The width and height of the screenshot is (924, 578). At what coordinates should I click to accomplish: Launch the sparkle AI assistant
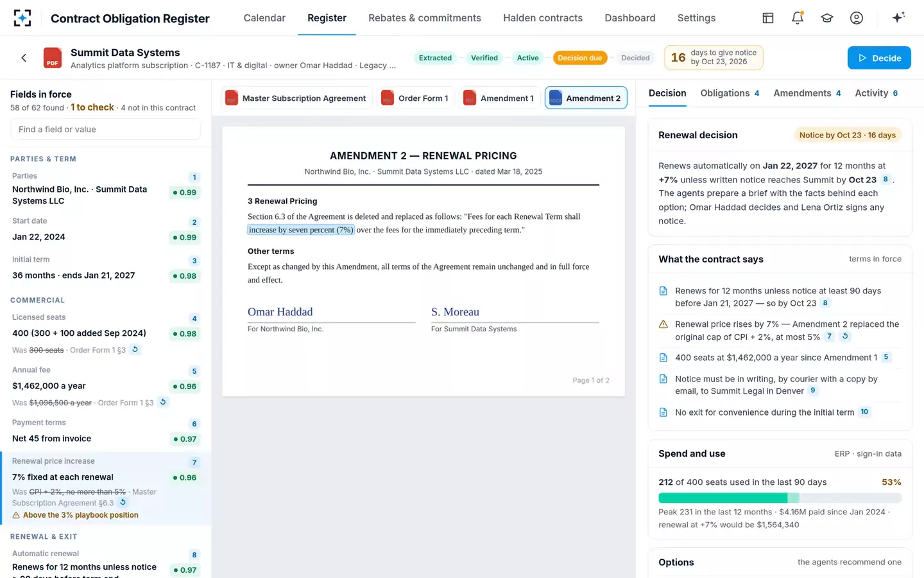click(898, 17)
